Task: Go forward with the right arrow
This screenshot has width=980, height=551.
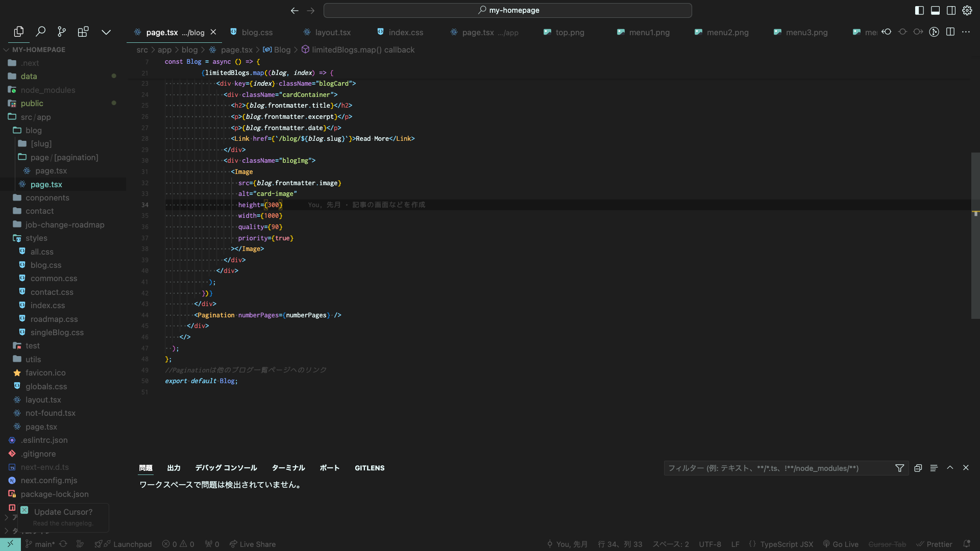Action: click(311, 10)
